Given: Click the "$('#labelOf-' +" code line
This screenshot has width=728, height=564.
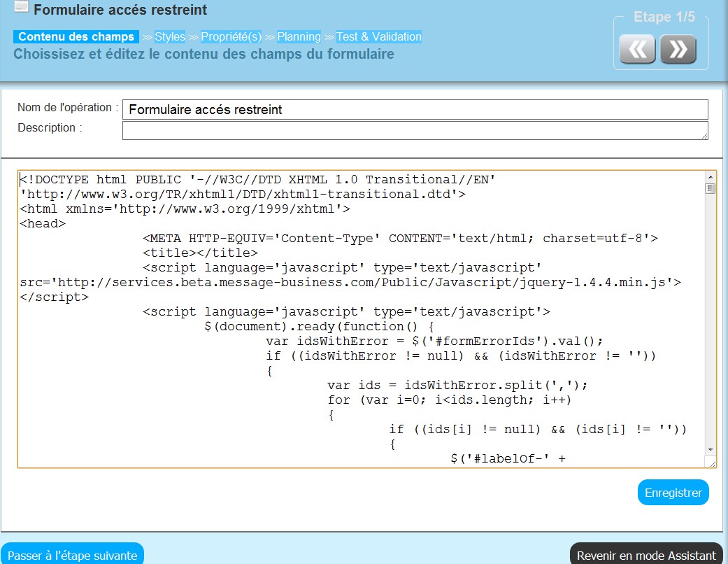Looking at the screenshot, I should pos(508,458).
